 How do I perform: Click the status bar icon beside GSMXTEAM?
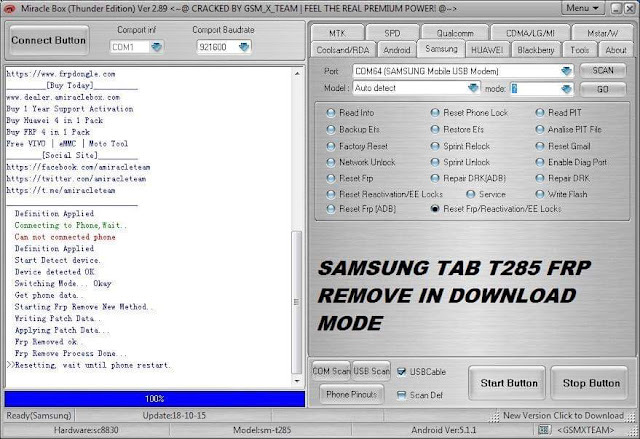[x=544, y=430]
